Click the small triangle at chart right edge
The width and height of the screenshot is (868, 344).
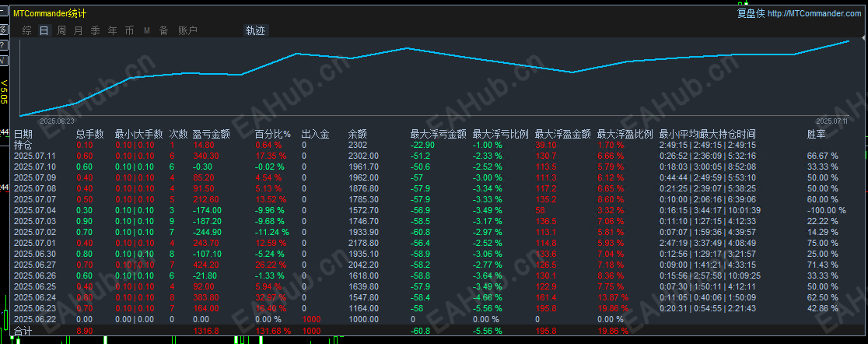865,36
